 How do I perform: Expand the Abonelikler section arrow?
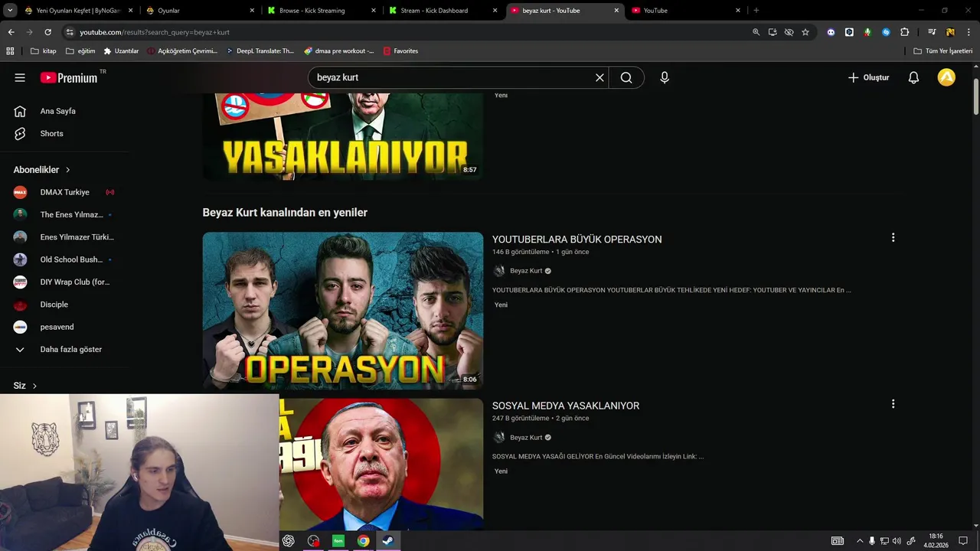[67, 170]
